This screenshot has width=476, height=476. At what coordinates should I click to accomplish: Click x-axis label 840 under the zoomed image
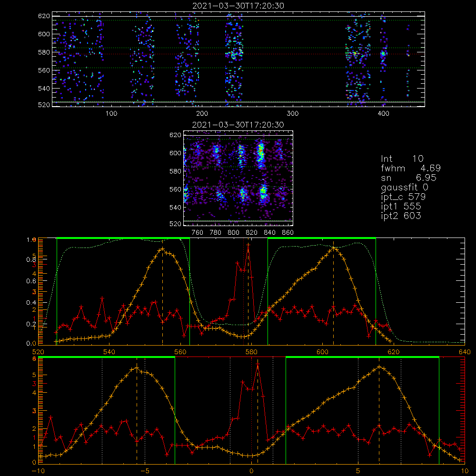point(269,233)
